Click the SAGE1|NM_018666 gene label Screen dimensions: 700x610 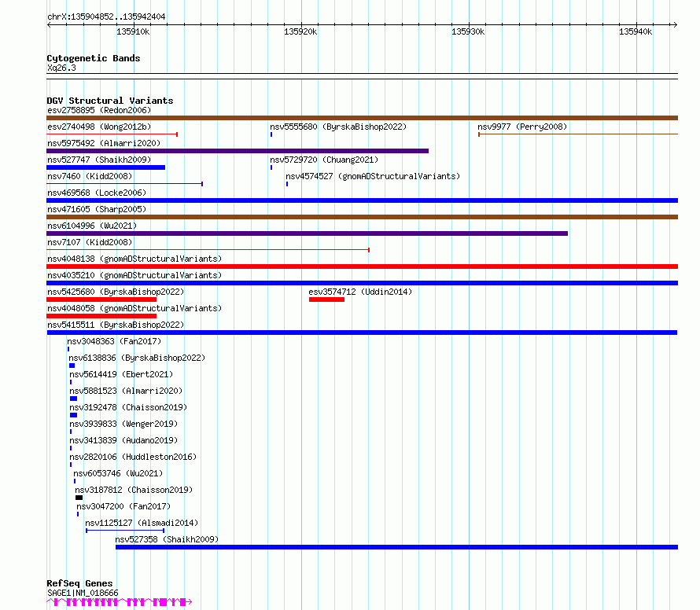(83, 593)
